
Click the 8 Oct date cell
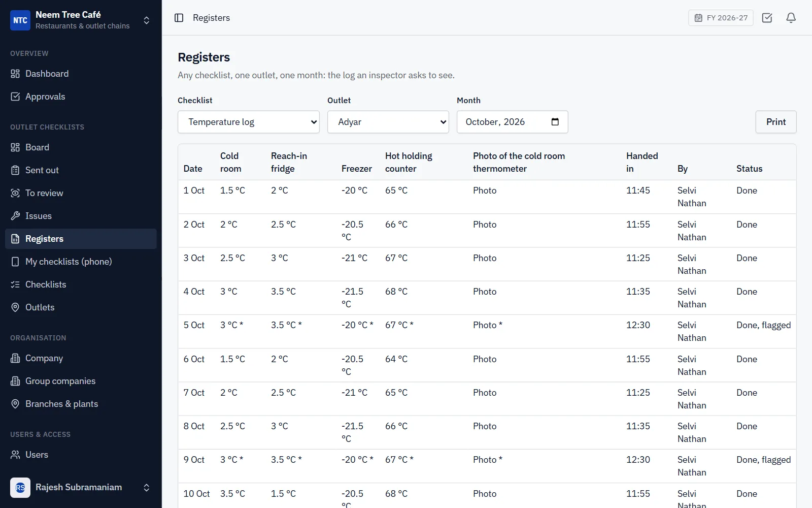coord(194,426)
